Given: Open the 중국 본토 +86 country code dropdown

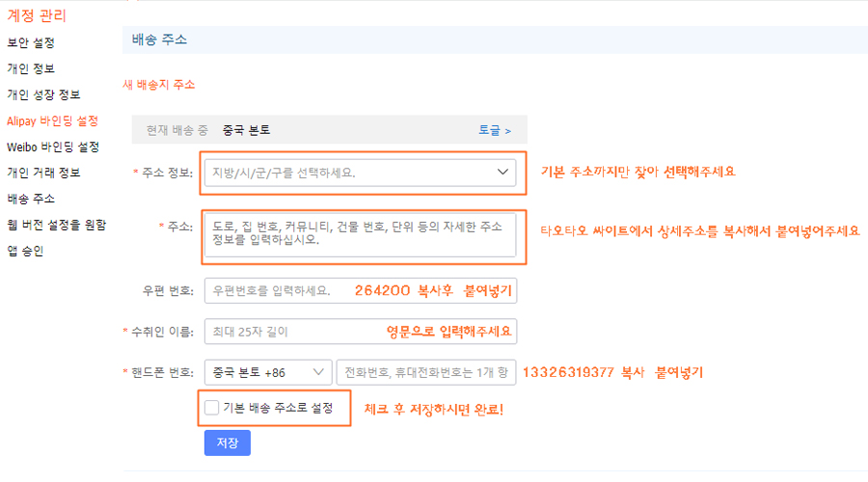Looking at the screenshot, I should tap(268, 372).
